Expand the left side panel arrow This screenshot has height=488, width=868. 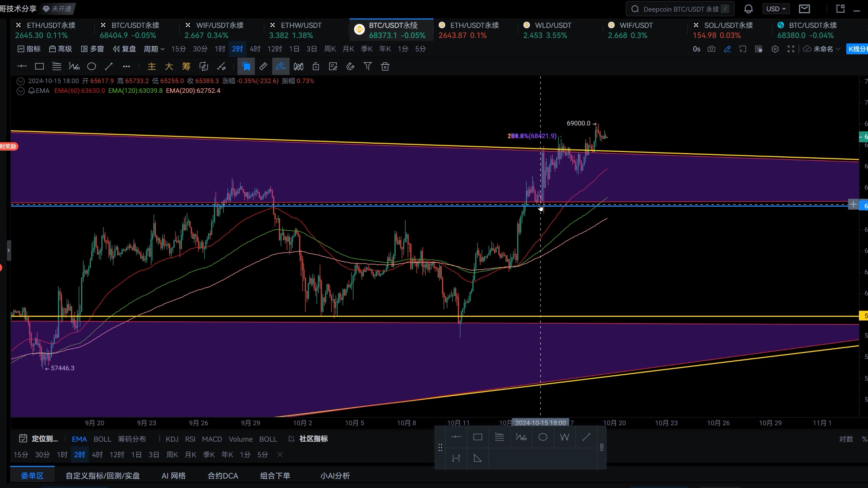(9, 250)
